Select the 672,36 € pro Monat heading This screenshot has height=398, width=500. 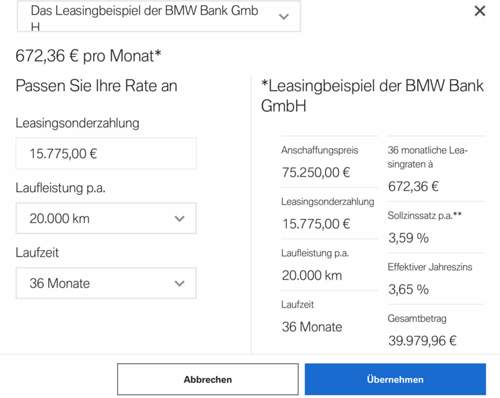point(88,56)
